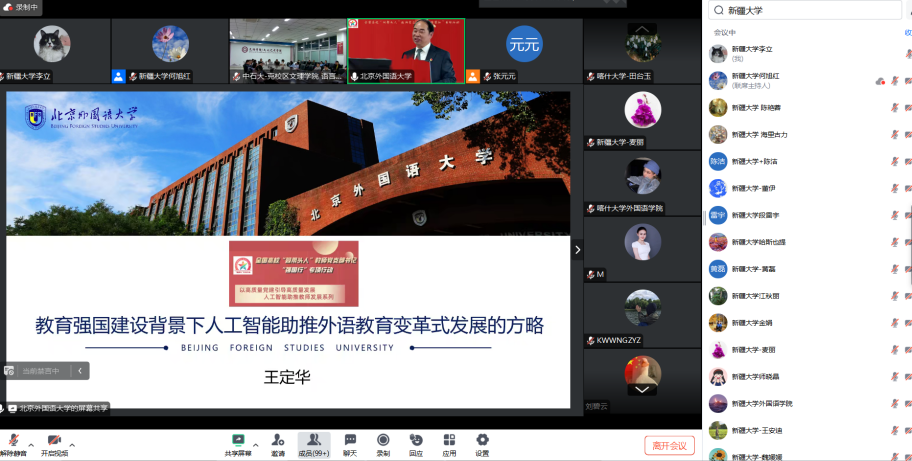The width and height of the screenshot is (912, 461).
Task: Select side tile 喀什大学外国语学院
Action: pyautogui.click(x=642, y=183)
